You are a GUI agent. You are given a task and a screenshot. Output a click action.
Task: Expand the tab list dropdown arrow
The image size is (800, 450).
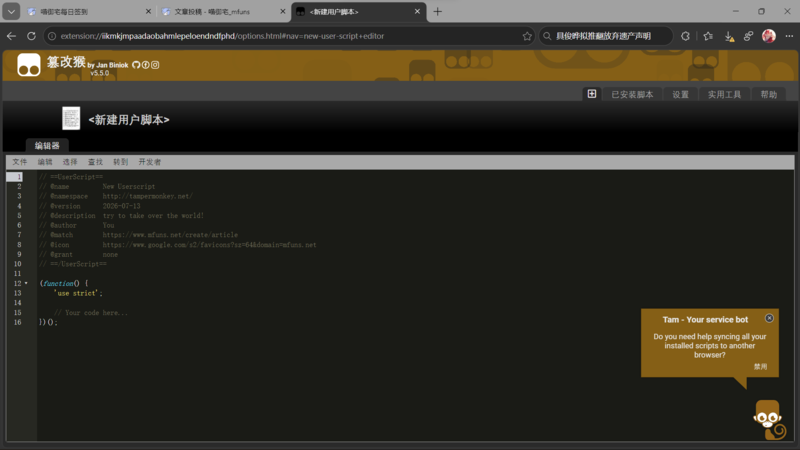11,11
